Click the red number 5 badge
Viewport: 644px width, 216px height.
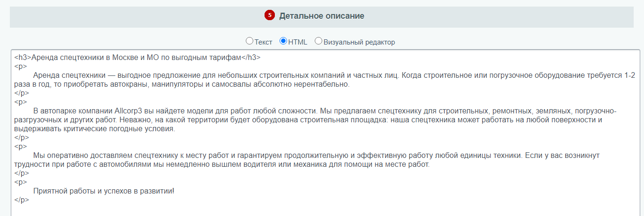tap(269, 15)
